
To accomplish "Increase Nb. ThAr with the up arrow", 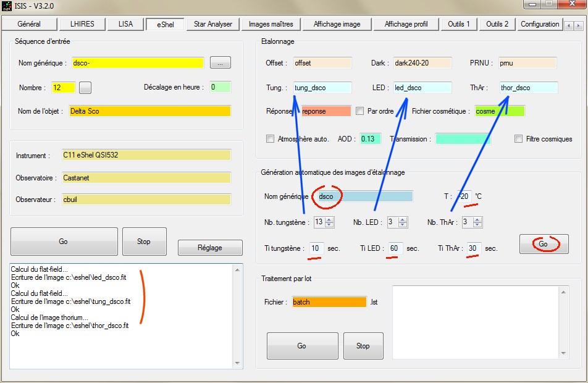I will [x=477, y=220].
